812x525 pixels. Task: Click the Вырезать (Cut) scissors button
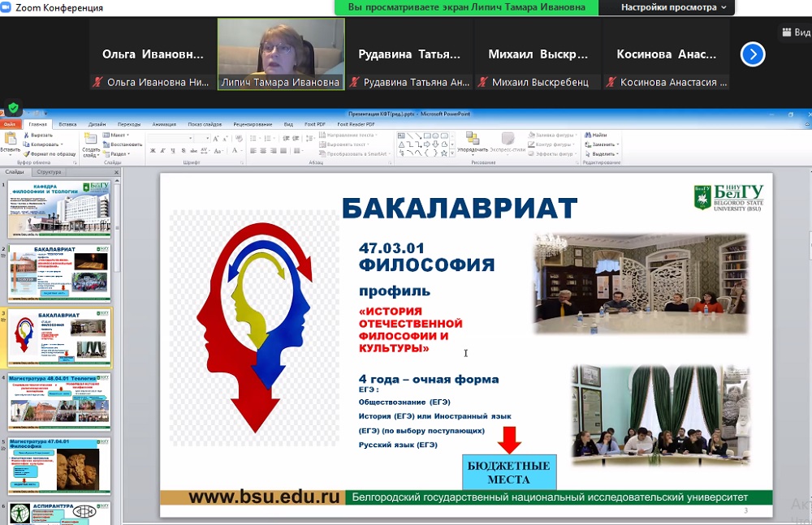tap(38, 136)
